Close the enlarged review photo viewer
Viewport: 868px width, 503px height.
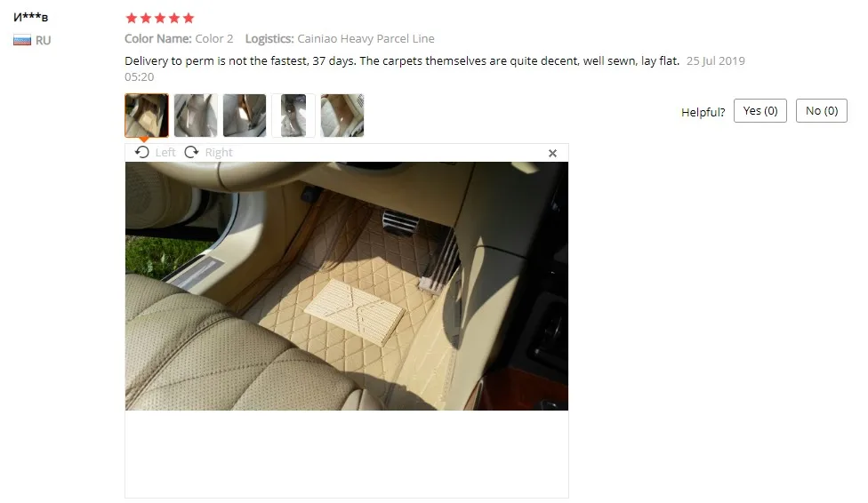552,153
